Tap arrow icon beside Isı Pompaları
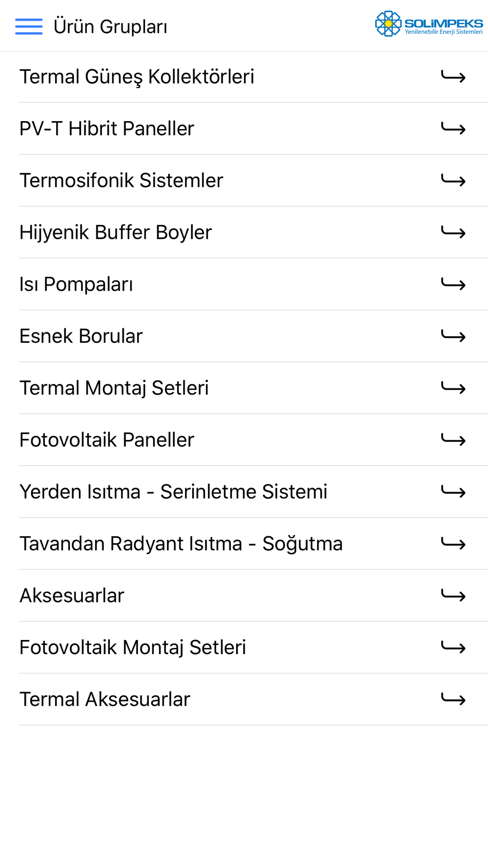 [x=453, y=284]
